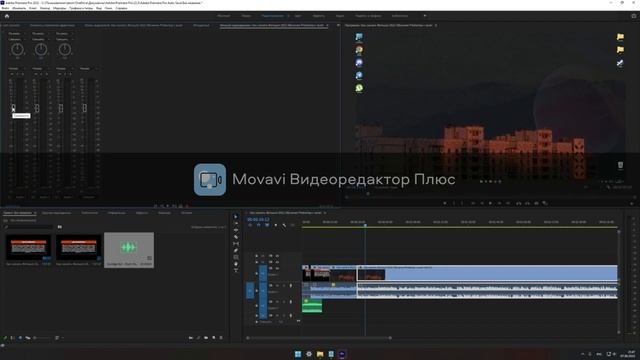Viewport: 640px width, 360px height.
Task: Open the Справка menu
Action: click(x=122, y=8)
